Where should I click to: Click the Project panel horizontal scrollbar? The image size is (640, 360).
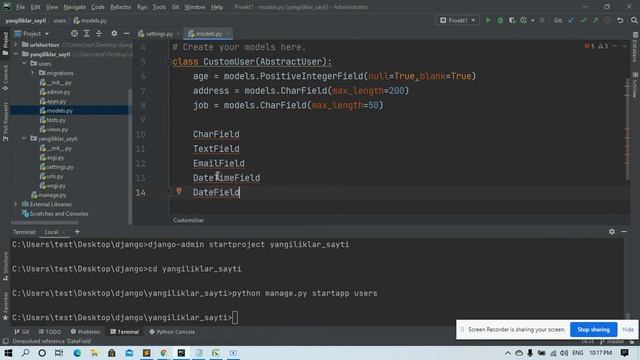(44, 223)
